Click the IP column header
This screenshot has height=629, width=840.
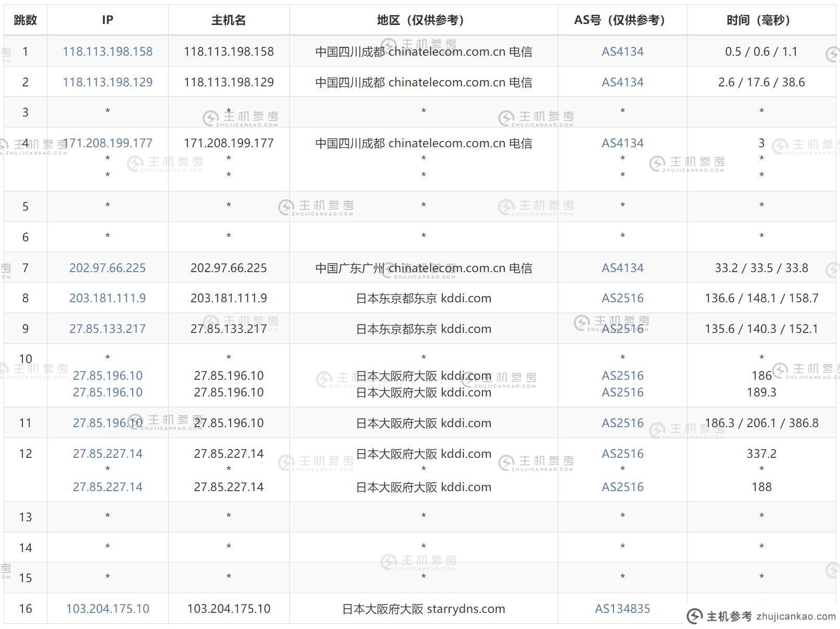pos(107,20)
